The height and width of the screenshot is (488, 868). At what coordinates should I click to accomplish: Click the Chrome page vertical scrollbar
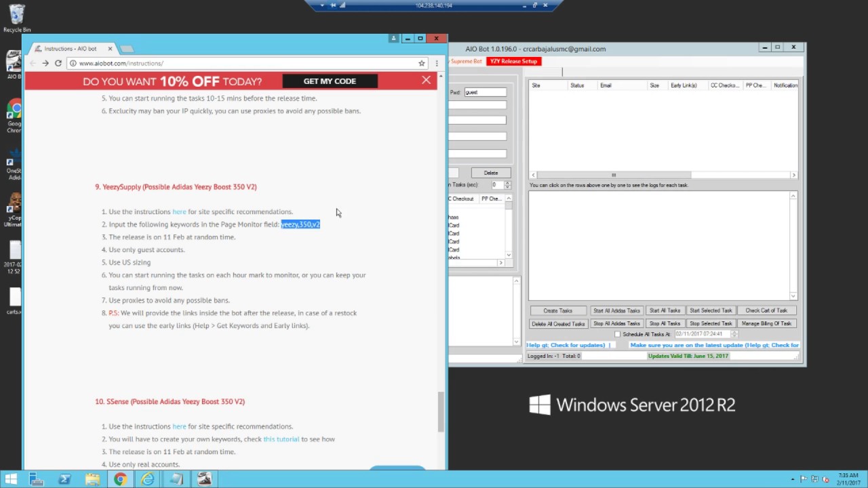pos(441,411)
